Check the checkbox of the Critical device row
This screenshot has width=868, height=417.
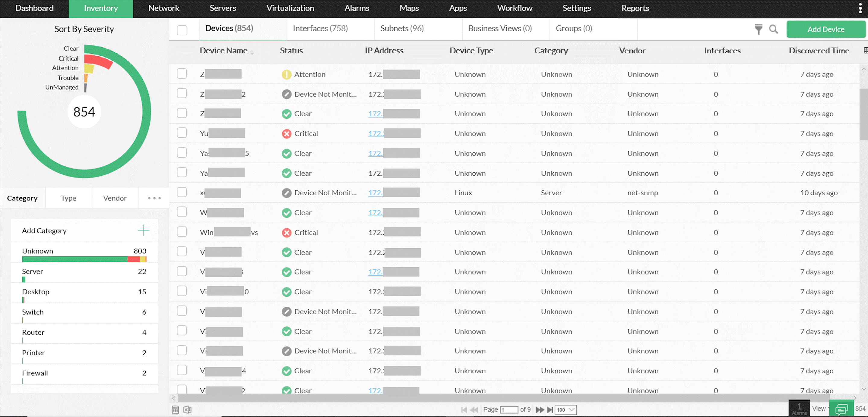182,133
